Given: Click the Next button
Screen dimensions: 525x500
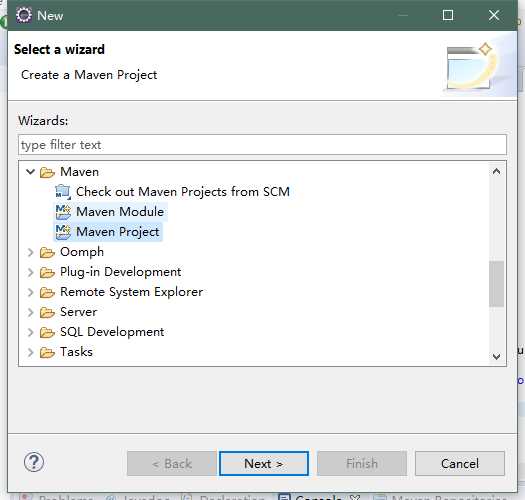Looking at the screenshot, I should pos(264,463).
